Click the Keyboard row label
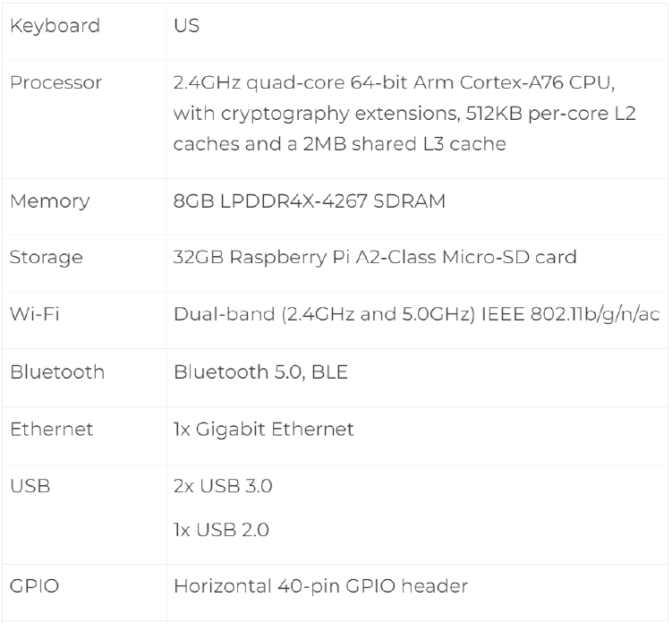 pos(55,26)
